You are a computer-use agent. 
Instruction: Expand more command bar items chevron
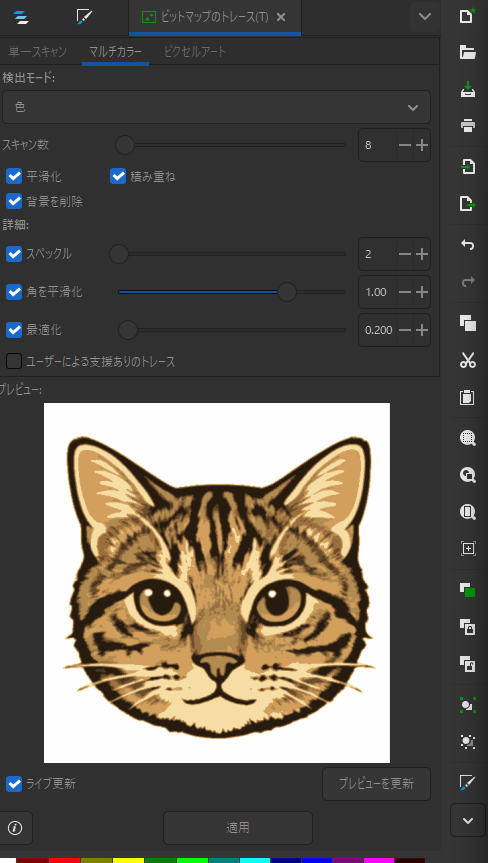468,820
